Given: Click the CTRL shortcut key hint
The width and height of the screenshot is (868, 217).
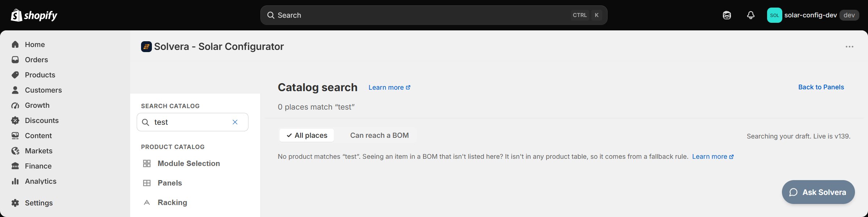Looking at the screenshot, I should click(x=580, y=15).
